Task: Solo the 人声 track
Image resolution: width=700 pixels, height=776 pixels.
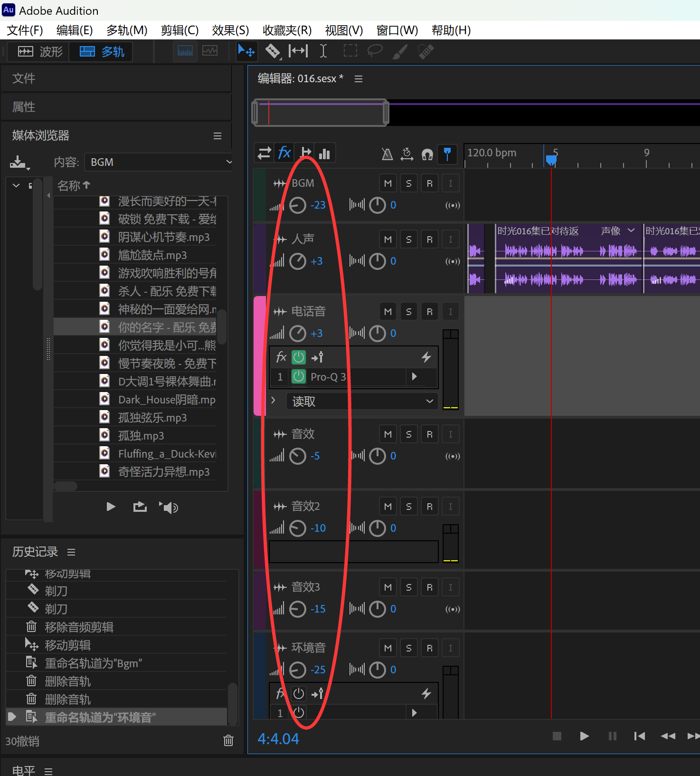Action: click(x=409, y=240)
